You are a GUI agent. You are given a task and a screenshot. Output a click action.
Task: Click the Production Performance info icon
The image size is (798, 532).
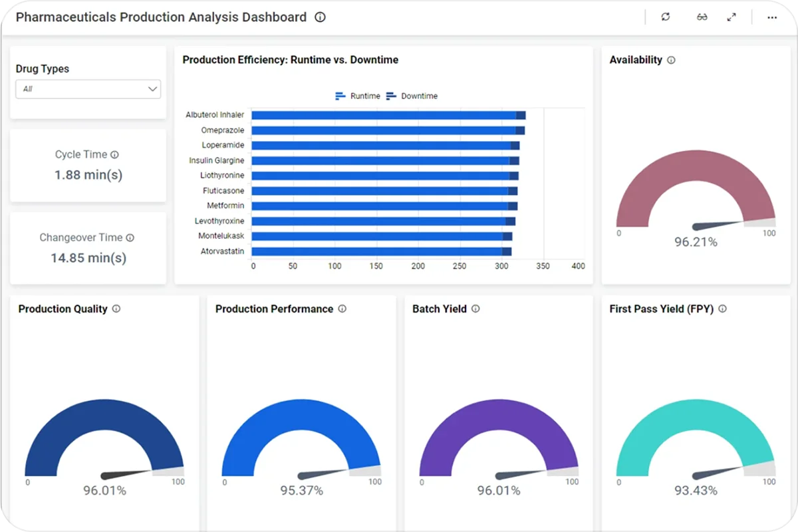point(342,309)
